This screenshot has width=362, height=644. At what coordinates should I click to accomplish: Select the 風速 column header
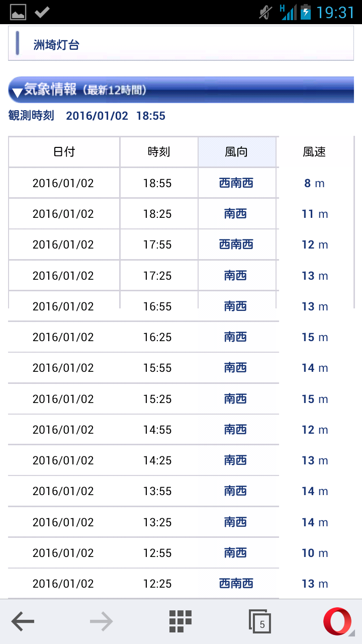[x=315, y=152]
